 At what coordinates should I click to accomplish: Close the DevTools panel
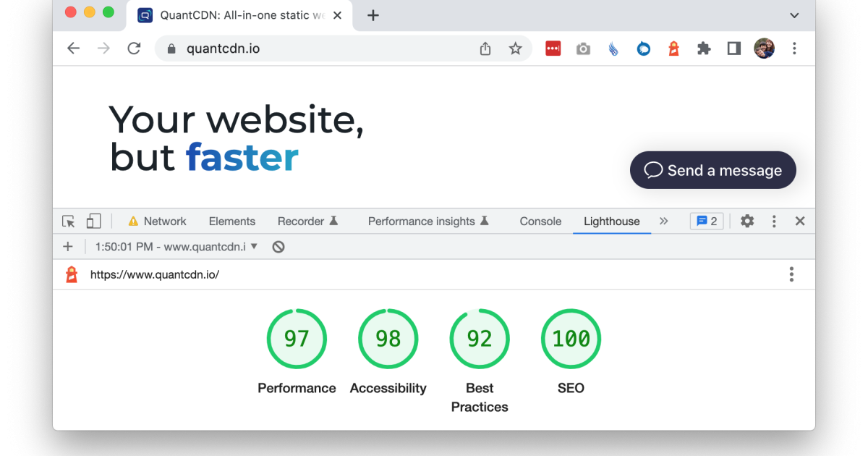tap(800, 221)
